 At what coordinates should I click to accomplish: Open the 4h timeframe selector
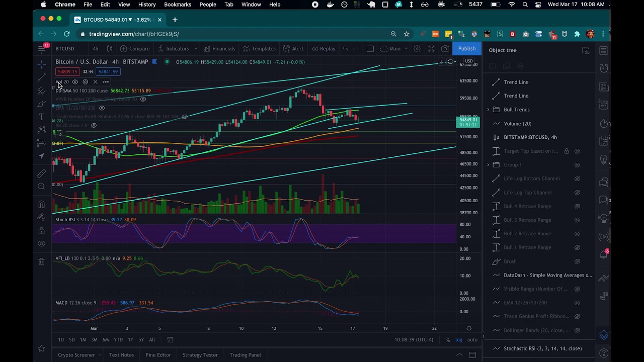click(95, 49)
